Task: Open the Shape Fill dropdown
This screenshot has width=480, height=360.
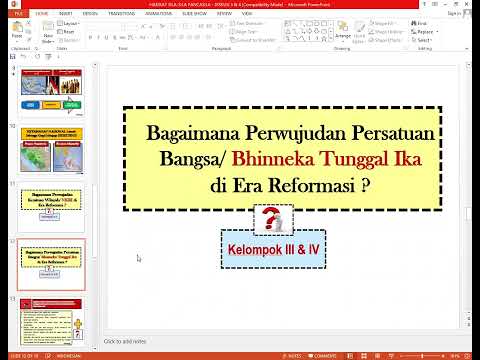Action: 382,24
